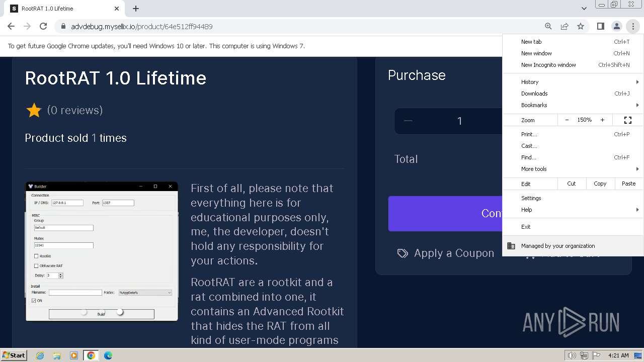Open a new tab with plus button
644x362 pixels.
click(136, 9)
